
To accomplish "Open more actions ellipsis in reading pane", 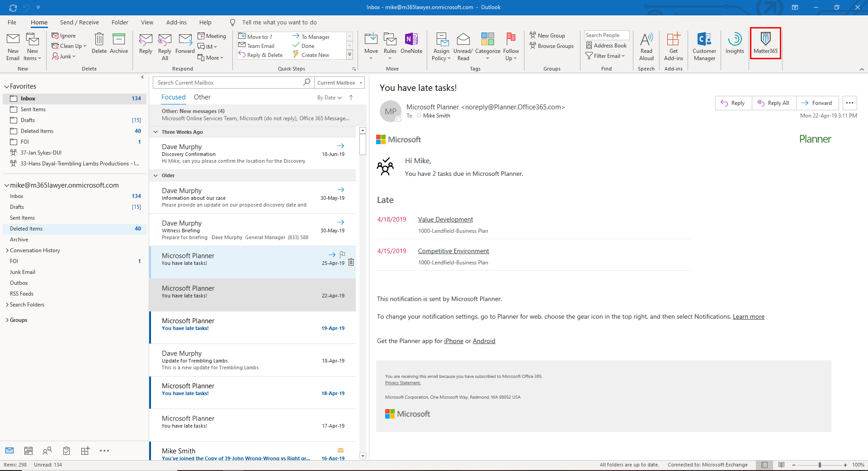I will point(849,103).
